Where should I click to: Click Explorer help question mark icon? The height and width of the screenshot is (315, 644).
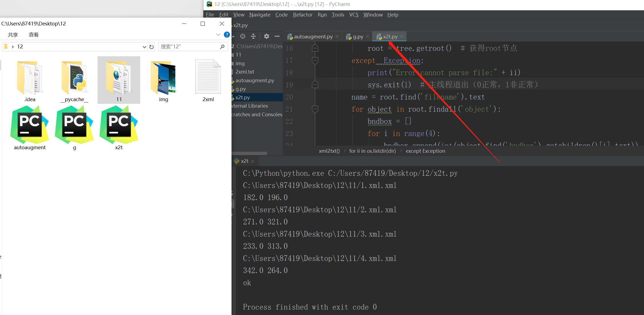227,35
